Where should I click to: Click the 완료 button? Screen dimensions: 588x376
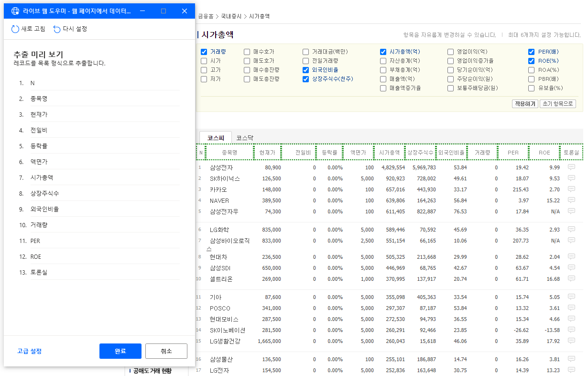pos(120,351)
